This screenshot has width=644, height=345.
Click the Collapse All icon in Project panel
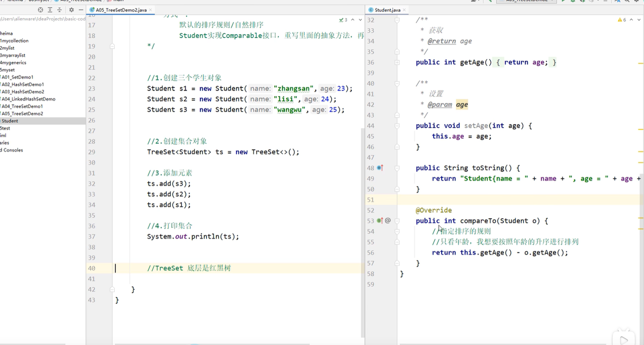pos(59,10)
